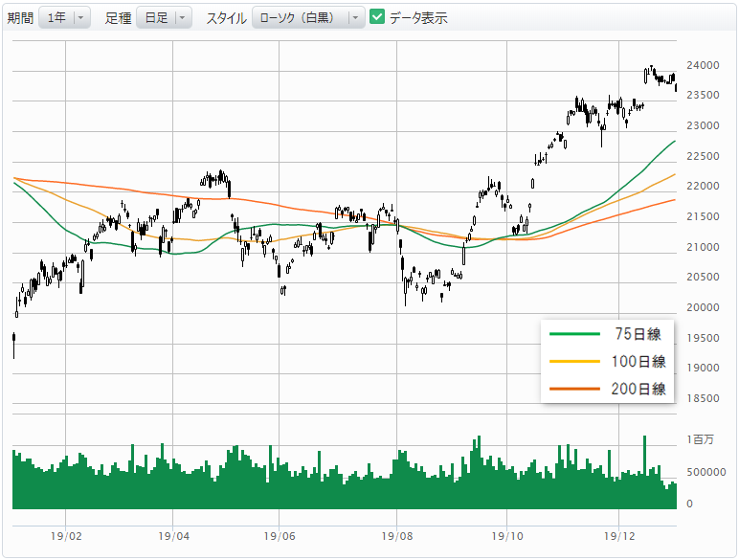Image resolution: width=739 pixels, height=560 pixels.
Task: Click the 19/12 date axis label
Action: pyautogui.click(x=619, y=536)
